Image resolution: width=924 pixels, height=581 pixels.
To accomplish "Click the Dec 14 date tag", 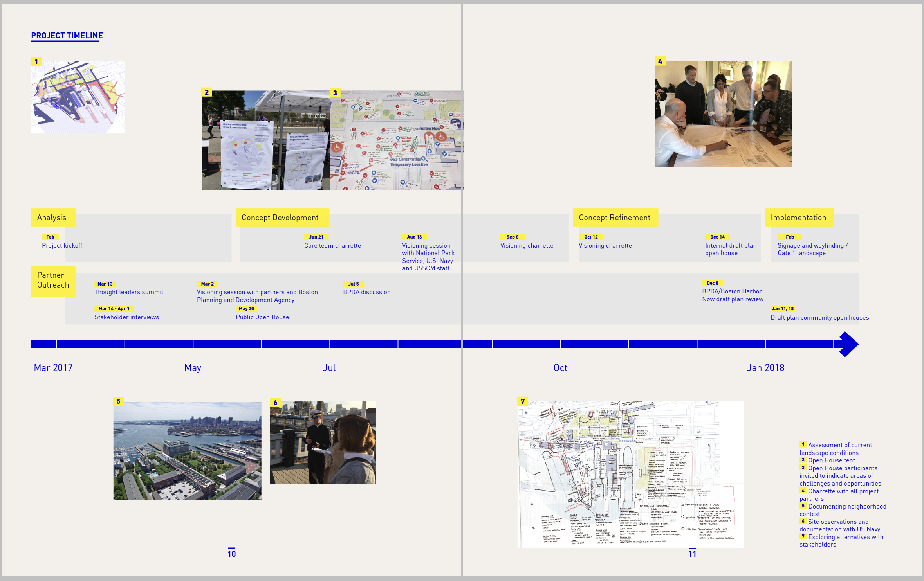I will (717, 237).
